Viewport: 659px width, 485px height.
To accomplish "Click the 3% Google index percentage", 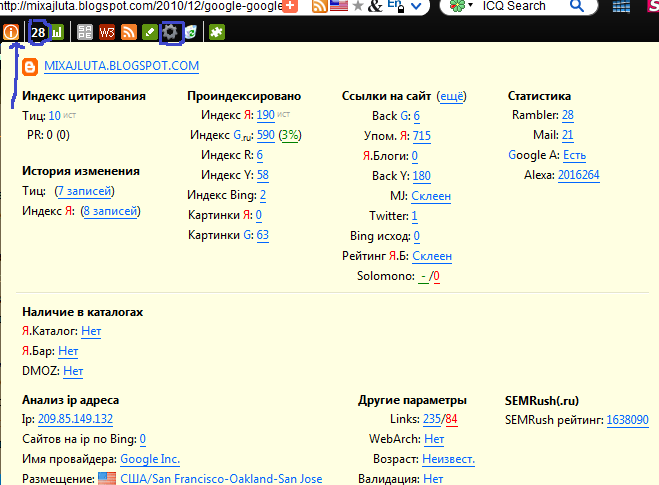I will (x=290, y=135).
